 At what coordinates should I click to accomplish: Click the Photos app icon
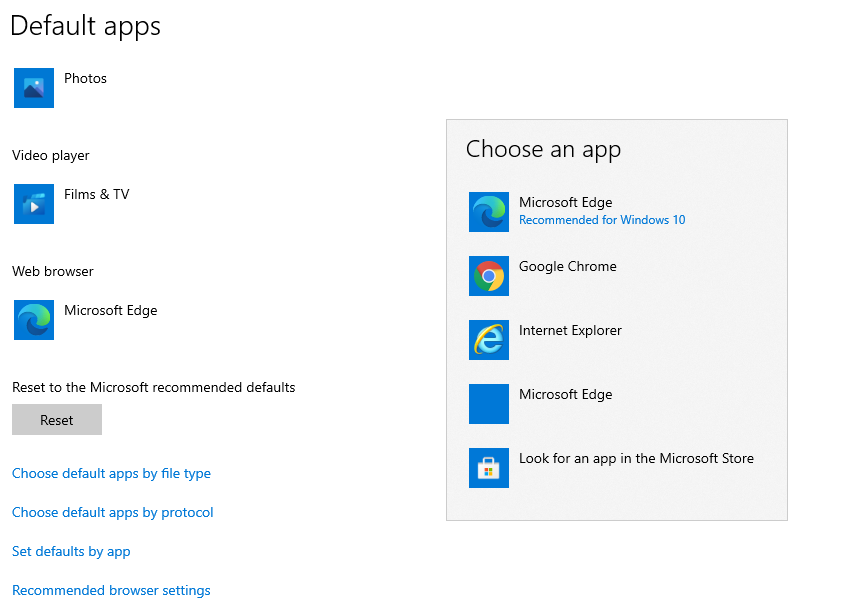(x=34, y=88)
